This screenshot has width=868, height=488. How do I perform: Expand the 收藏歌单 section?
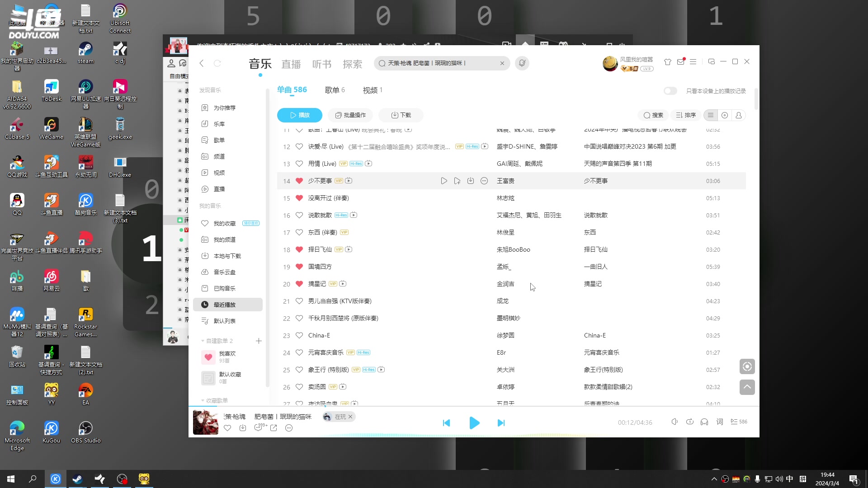pos(203,400)
